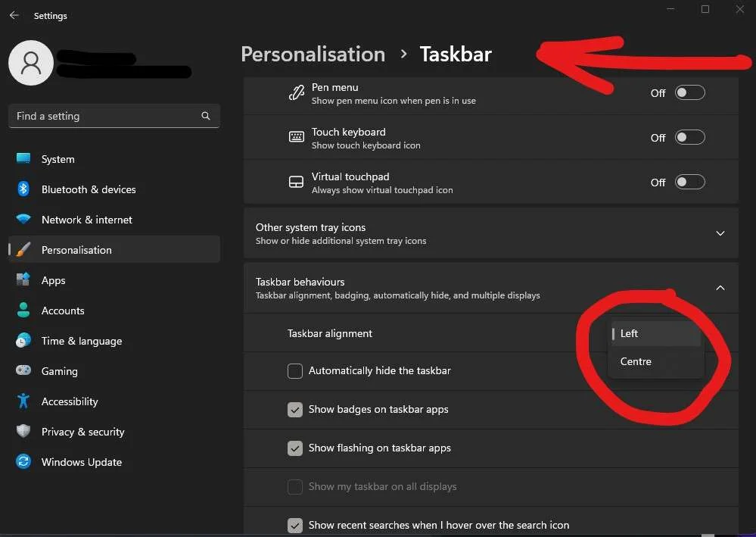The image size is (756, 537).
Task: Click the Windows Update refresh icon
Action: click(23, 462)
